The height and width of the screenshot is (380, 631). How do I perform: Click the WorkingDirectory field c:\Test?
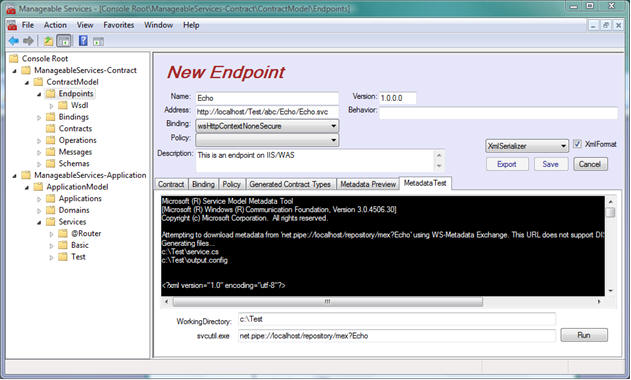tap(396, 319)
